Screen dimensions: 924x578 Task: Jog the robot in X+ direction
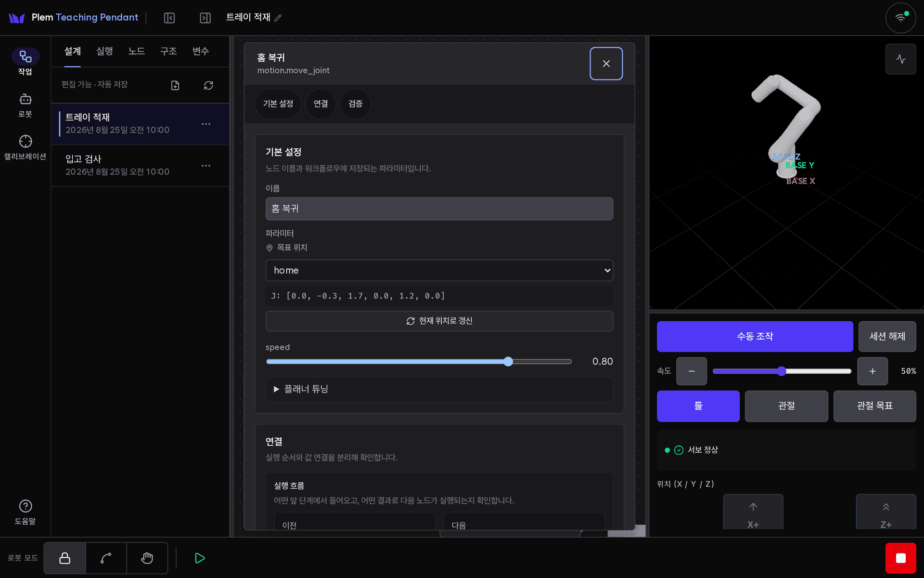tap(753, 512)
